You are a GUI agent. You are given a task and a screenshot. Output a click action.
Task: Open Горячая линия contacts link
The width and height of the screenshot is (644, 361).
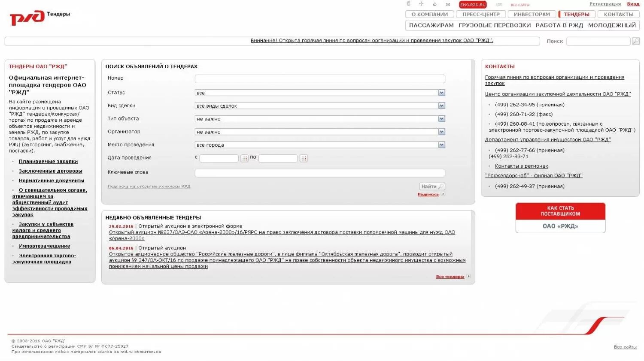pyautogui.click(x=555, y=80)
